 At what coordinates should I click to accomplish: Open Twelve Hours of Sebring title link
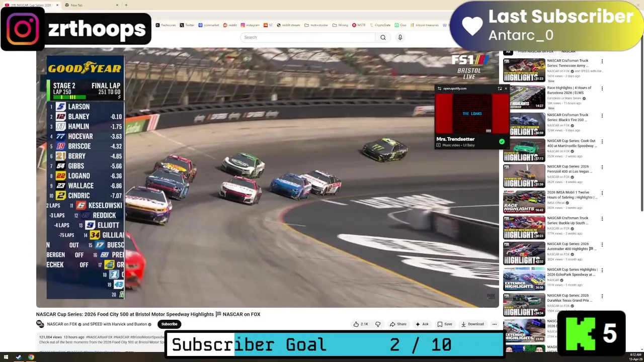572,195
